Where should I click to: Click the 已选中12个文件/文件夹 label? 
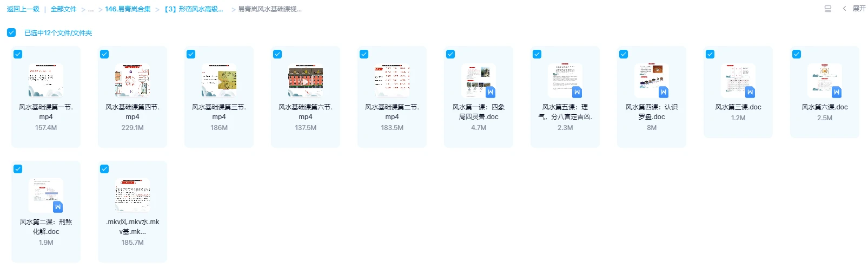(58, 33)
